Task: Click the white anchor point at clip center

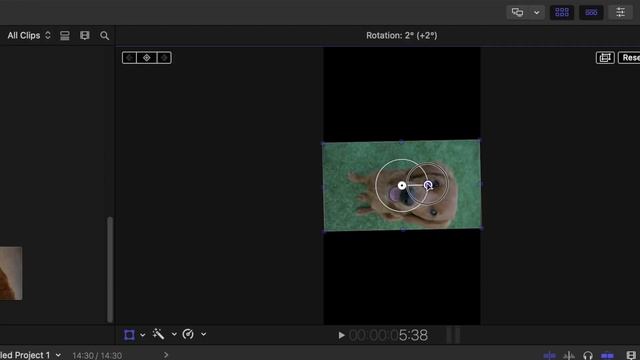Action: click(x=402, y=185)
